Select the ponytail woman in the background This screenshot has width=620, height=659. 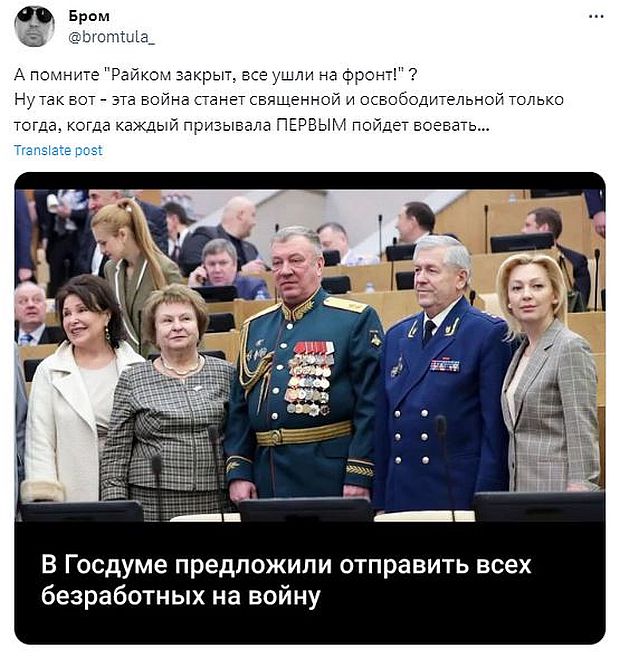click(x=132, y=269)
